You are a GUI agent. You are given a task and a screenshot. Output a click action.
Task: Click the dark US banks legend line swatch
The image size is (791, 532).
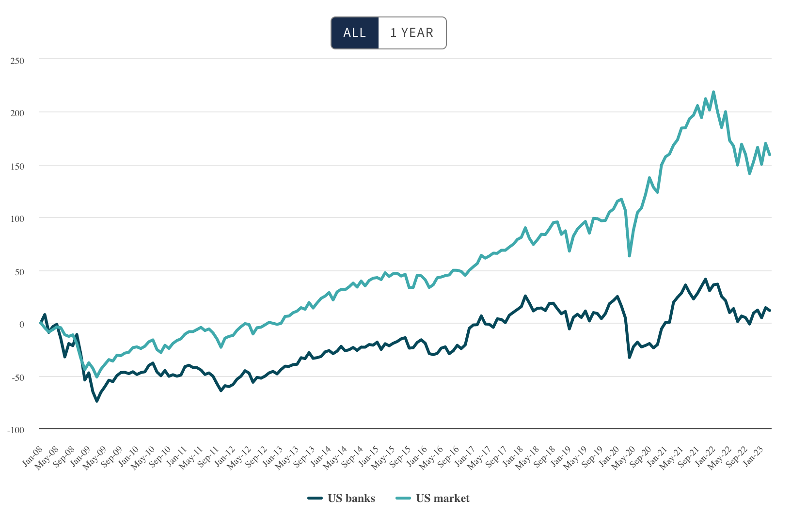tap(315, 498)
